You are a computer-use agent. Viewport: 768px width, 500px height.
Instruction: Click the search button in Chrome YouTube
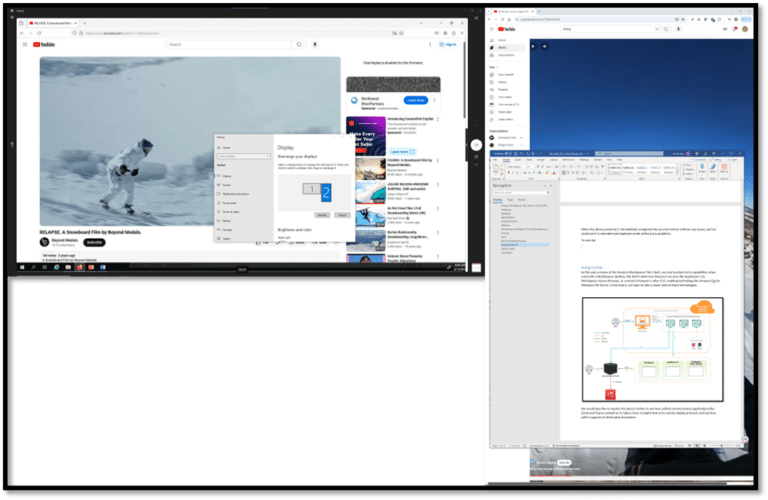coord(666,29)
